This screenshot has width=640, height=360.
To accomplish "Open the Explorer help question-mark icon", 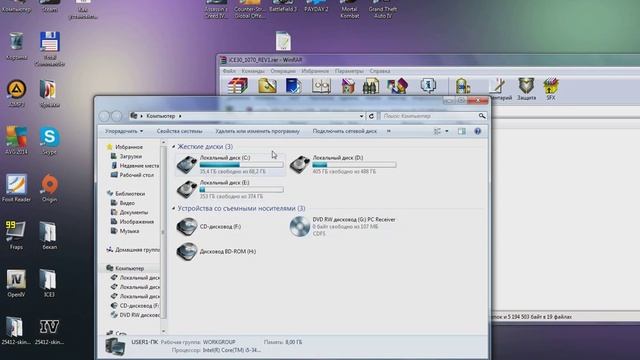I will [478, 131].
